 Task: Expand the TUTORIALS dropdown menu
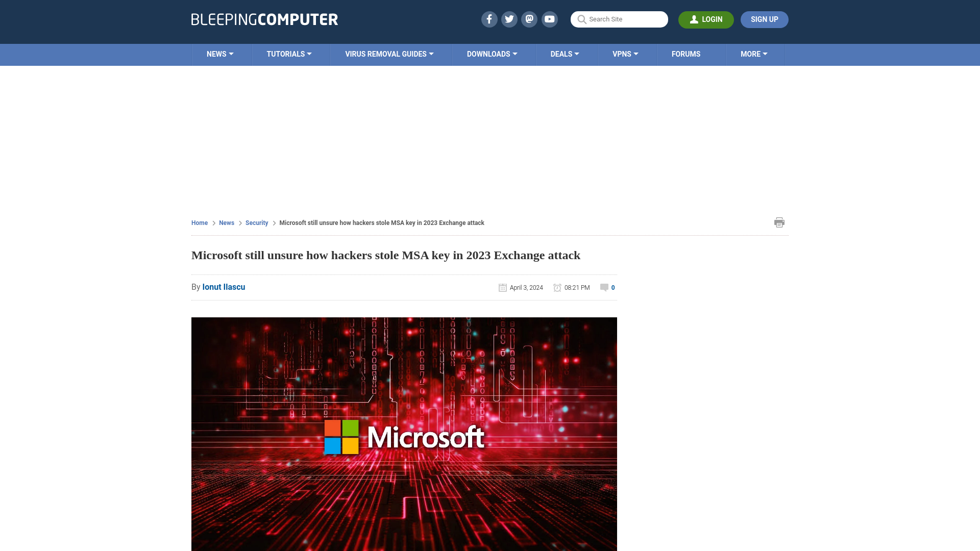pyautogui.click(x=289, y=55)
